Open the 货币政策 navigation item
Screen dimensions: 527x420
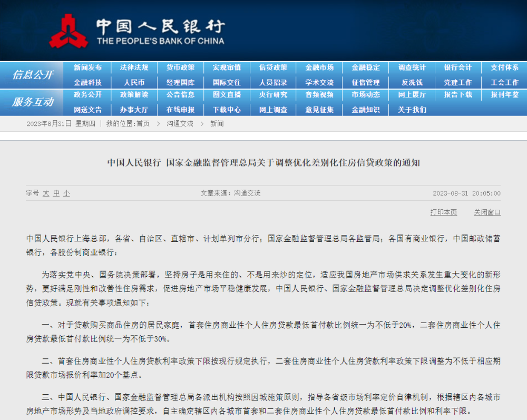coord(181,67)
